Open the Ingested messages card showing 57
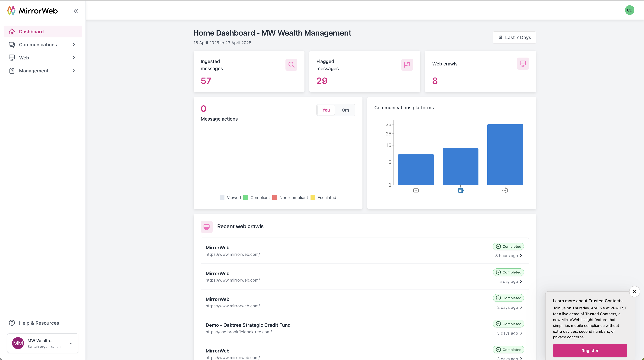This screenshot has width=644, height=360. point(249,71)
